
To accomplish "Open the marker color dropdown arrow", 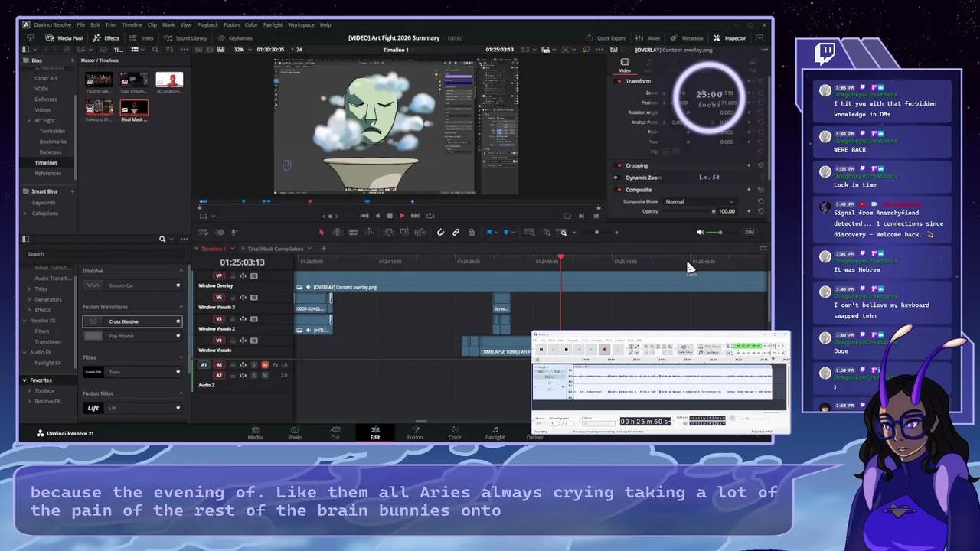I will [513, 233].
